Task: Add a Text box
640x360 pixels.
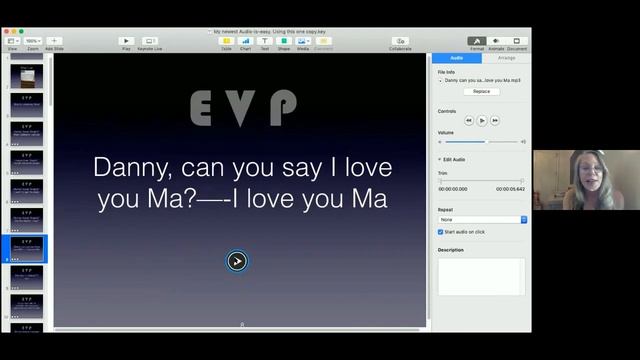Action: tap(264, 41)
